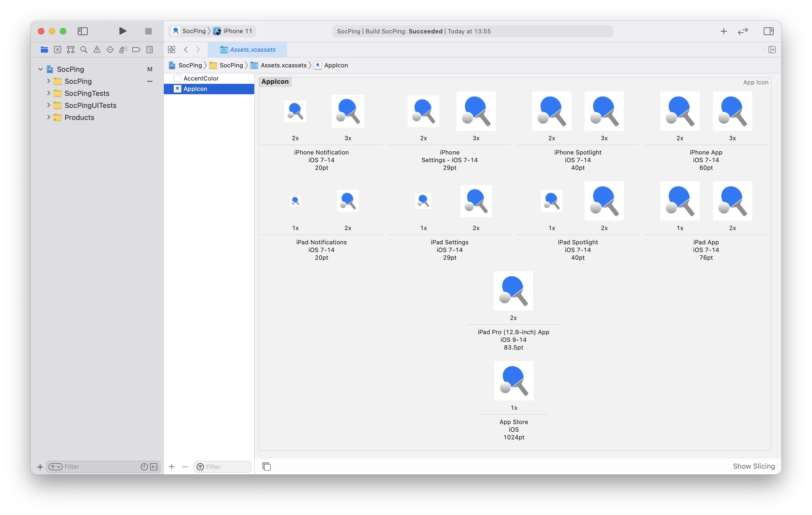The width and height of the screenshot is (812, 515).
Task: Toggle the asset outline view icon
Action: [266, 467]
